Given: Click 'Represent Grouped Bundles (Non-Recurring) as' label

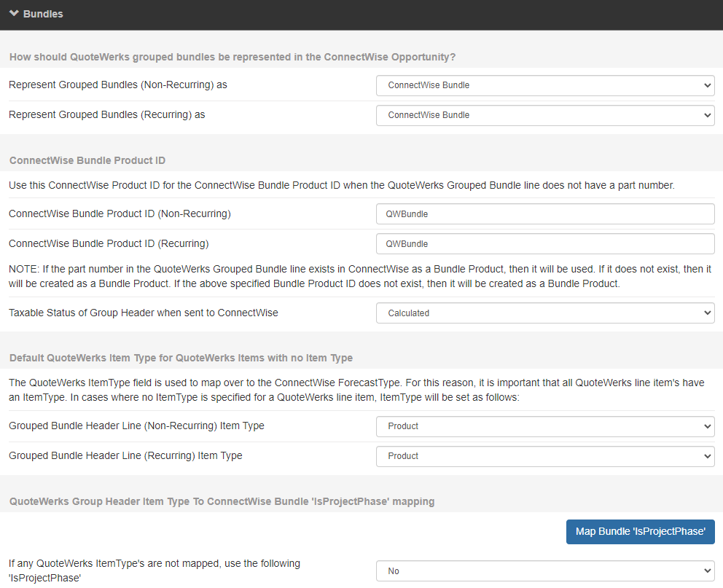Looking at the screenshot, I should click(x=118, y=85).
